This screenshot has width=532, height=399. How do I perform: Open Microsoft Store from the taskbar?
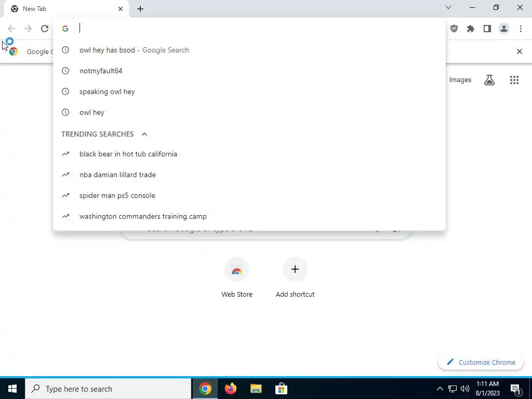281,389
